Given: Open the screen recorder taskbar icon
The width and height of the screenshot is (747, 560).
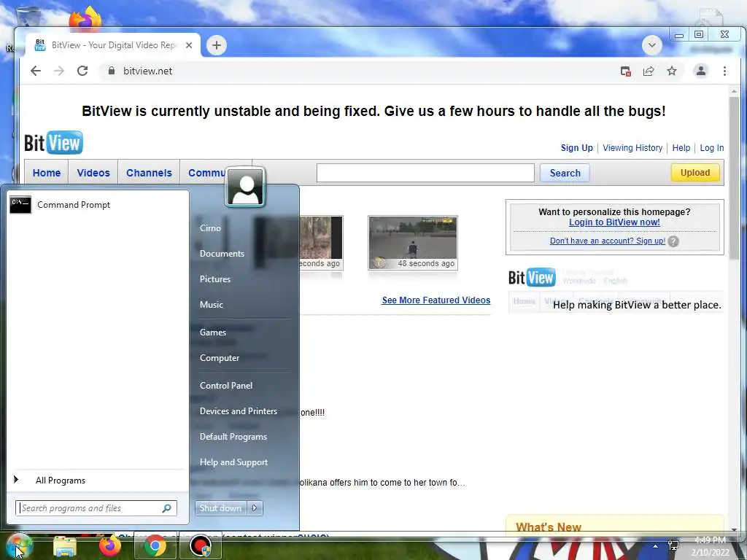Looking at the screenshot, I should pyautogui.click(x=201, y=545).
